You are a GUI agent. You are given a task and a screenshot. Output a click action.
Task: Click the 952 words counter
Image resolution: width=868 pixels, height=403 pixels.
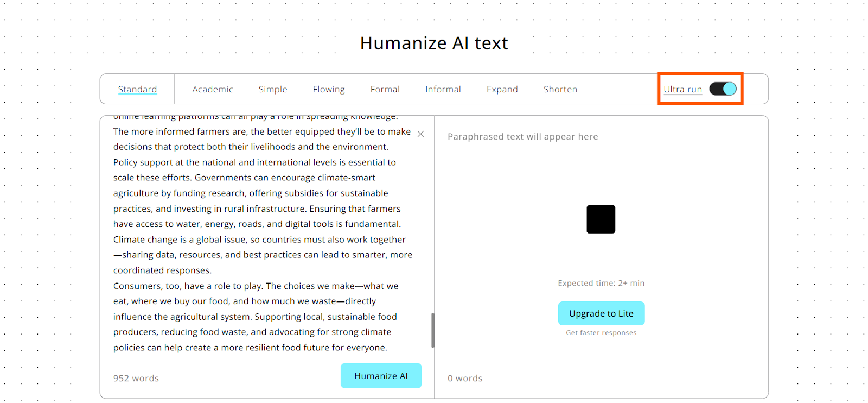[136, 378]
